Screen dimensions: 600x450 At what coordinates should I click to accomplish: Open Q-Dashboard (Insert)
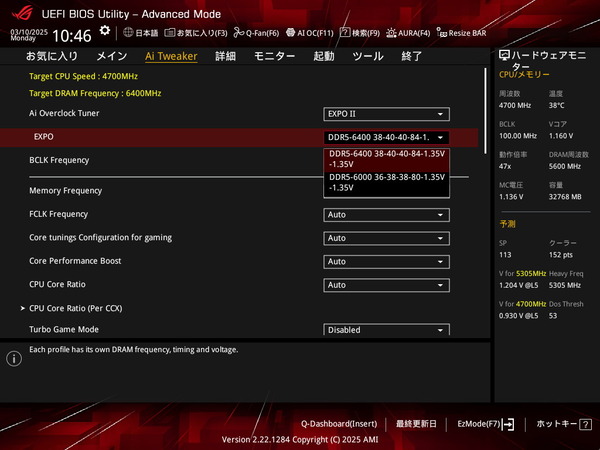pos(338,424)
